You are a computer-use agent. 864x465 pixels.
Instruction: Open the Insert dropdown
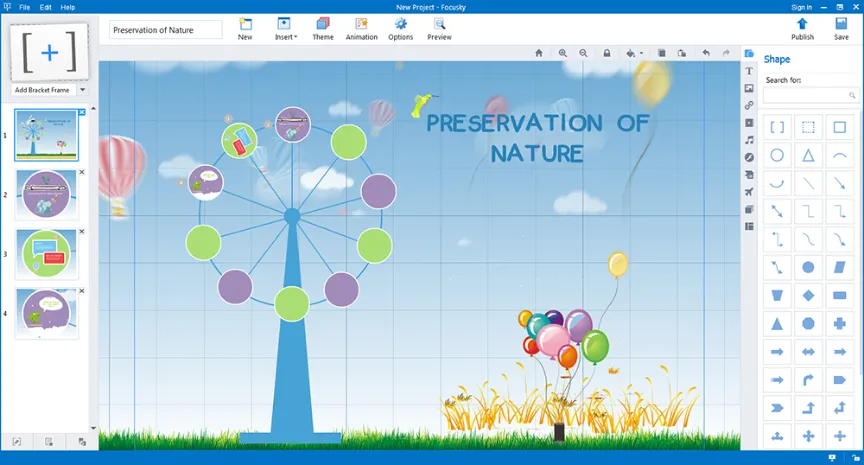(x=285, y=29)
